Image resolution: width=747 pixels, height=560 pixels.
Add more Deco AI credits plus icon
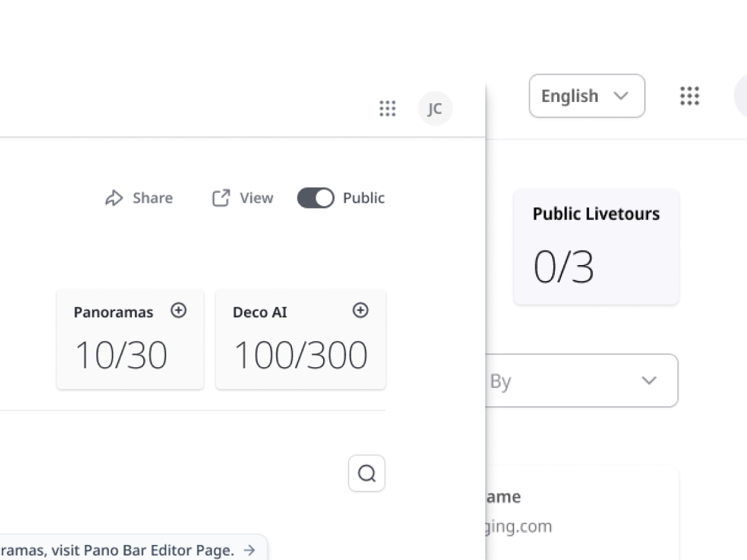[x=360, y=310]
